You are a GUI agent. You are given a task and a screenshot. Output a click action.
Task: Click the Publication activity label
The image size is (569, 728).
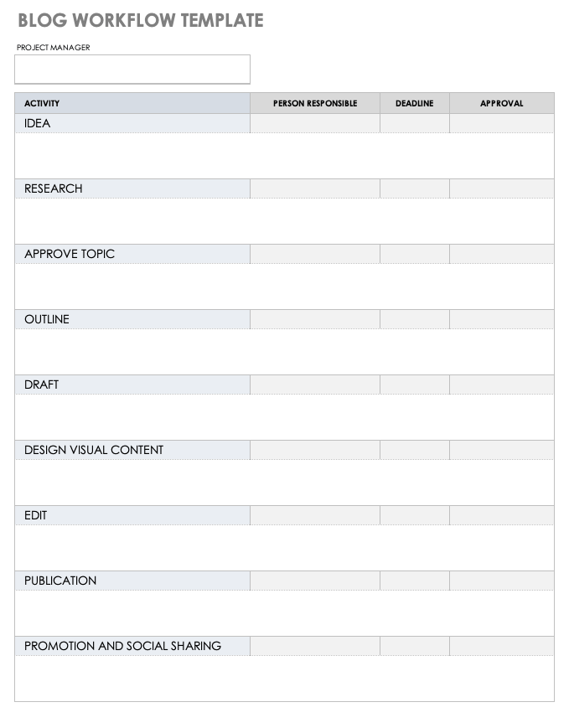pos(60,581)
